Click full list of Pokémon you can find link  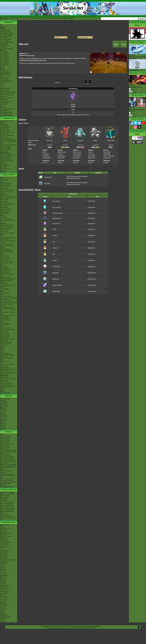(x=33, y=60)
